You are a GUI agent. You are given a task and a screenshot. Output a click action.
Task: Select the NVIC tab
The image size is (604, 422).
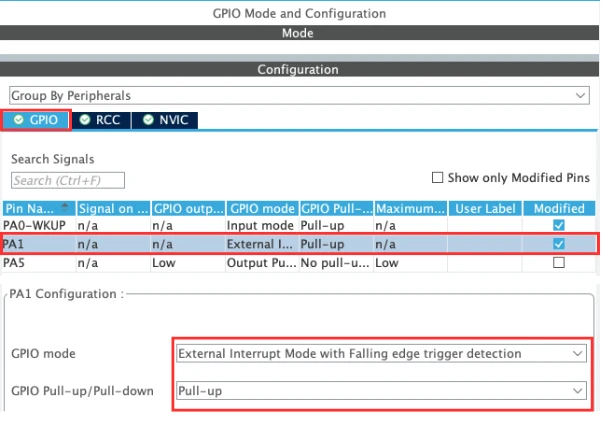coord(163,120)
